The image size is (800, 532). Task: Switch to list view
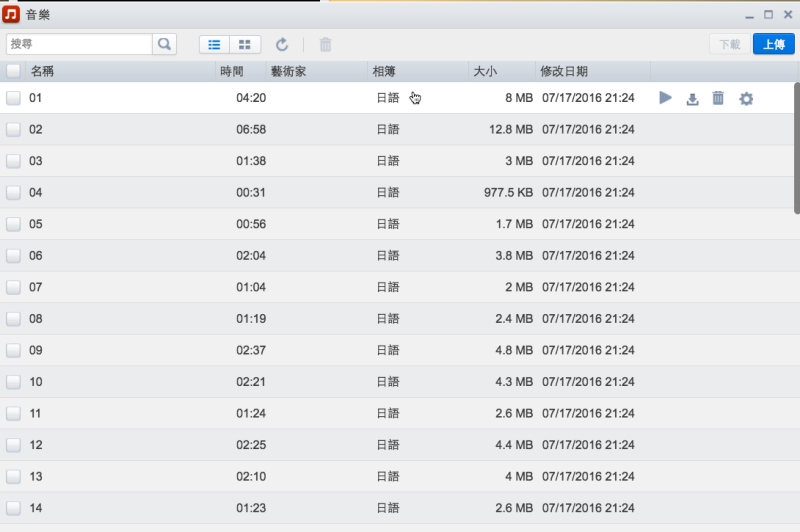pos(214,44)
